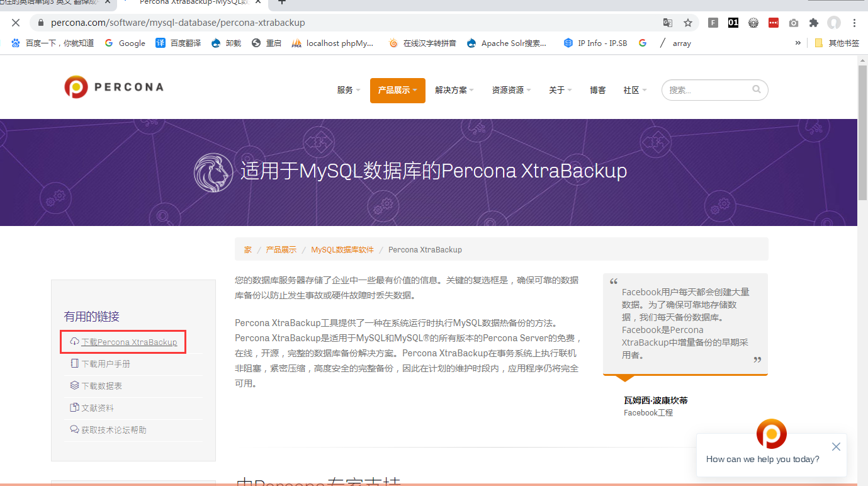The width and height of the screenshot is (868, 486).
Task: Open the Apache Solr搜索 bookmark
Action: (x=507, y=43)
